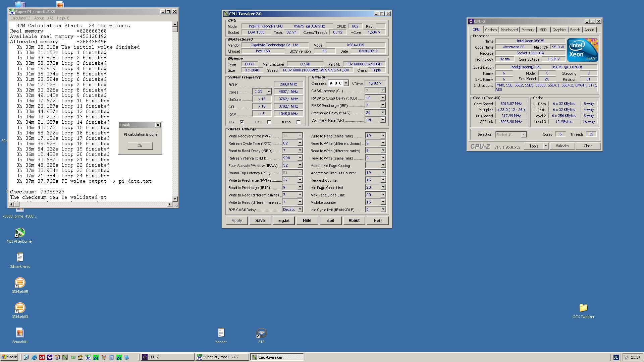Image resolution: width=644 pixels, height=362 pixels.
Task: Open the About...(A) menu in Super PI
Action: coord(44,18)
